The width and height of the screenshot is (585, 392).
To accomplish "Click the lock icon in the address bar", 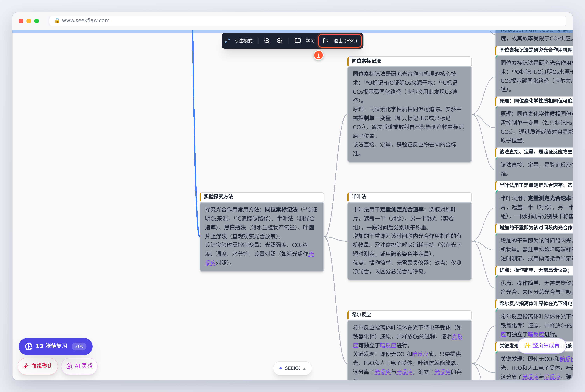I will click(57, 20).
